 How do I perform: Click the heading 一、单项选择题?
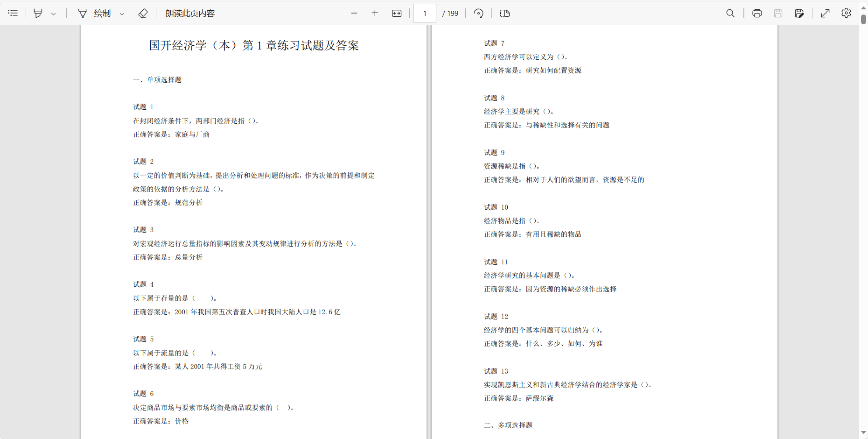[157, 80]
